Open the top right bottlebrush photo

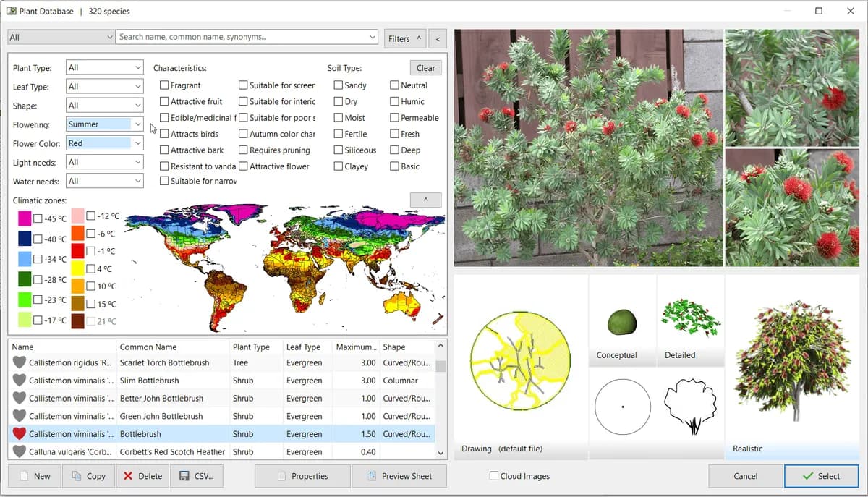[x=792, y=88]
